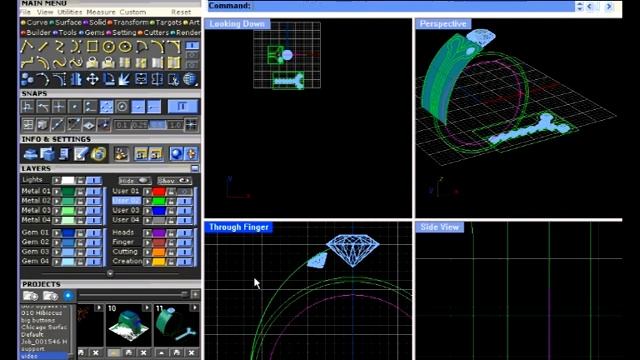Select the straight line tool
Image resolution: width=640 pixels, height=360 pixels.
click(x=43, y=47)
